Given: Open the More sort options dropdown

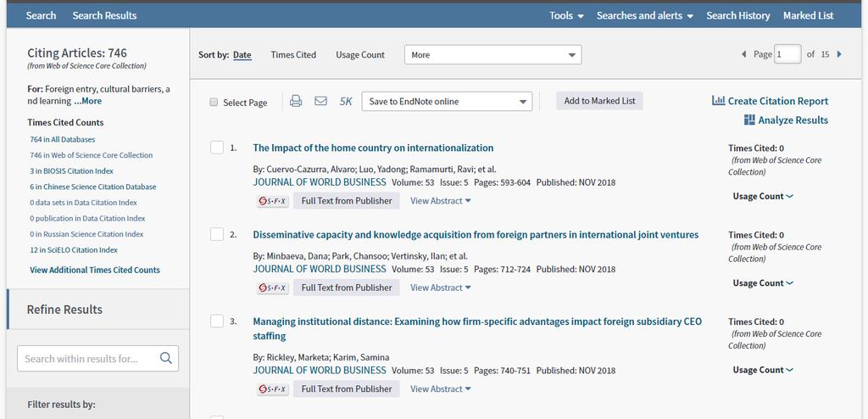Looking at the screenshot, I should 492,55.
